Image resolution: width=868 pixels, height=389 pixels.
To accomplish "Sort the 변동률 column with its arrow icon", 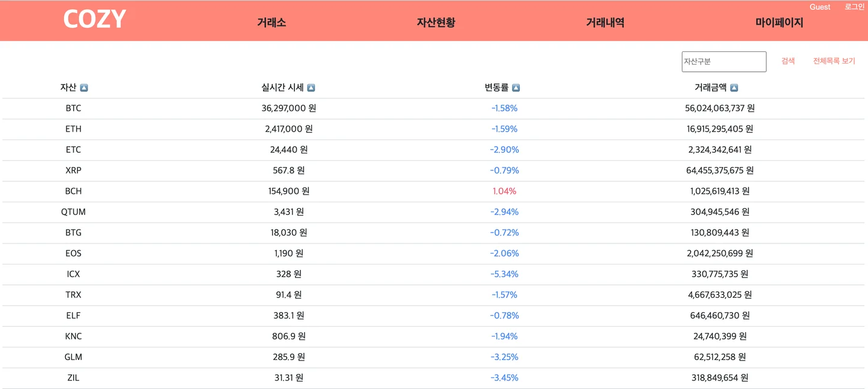I will point(515,87).
